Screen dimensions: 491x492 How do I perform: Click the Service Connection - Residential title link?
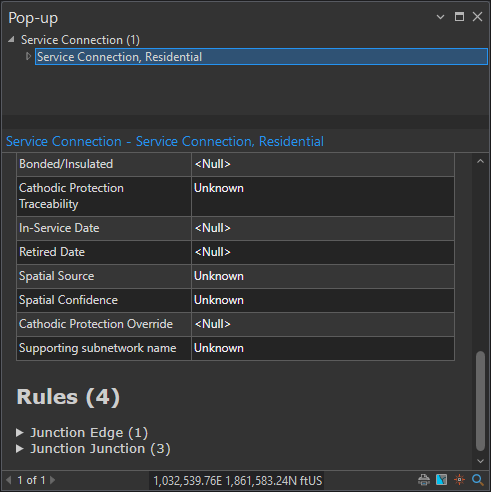[165, 141]
